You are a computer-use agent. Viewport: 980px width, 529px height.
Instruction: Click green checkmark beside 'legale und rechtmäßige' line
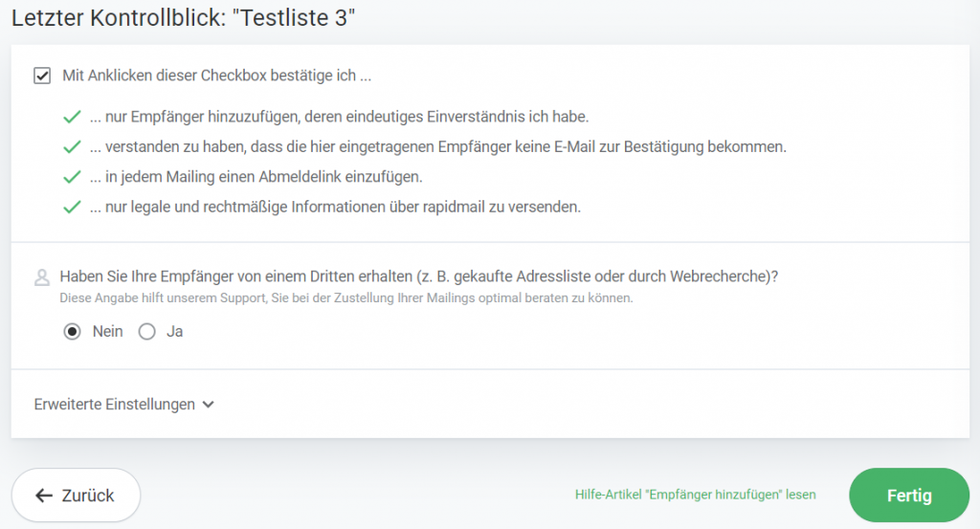(71, 207)
